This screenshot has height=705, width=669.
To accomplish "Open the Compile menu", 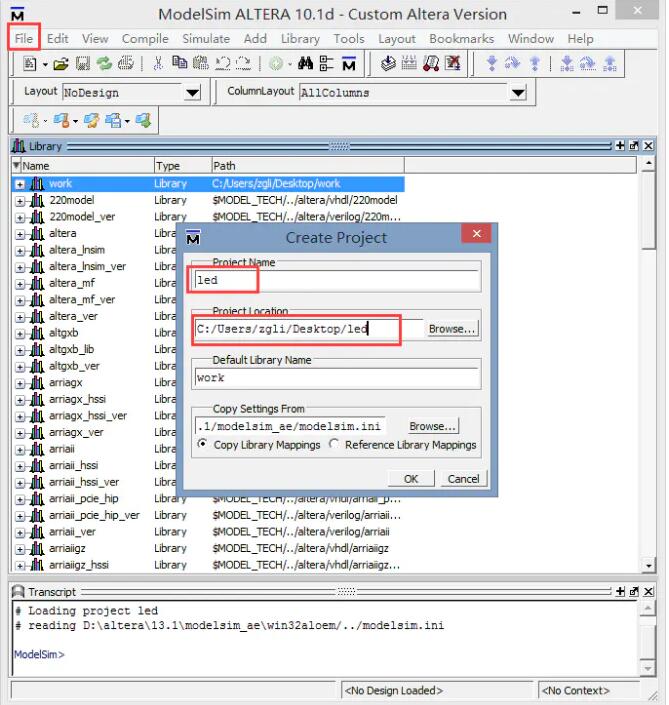I will point(145,39).
